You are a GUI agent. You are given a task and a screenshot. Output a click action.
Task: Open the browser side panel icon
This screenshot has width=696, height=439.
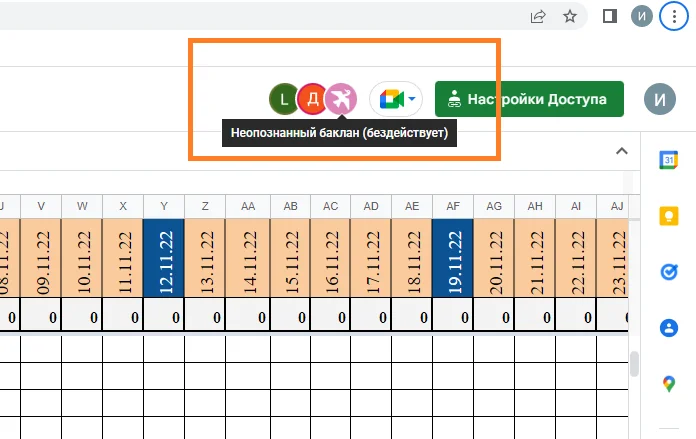coord(610,16)
